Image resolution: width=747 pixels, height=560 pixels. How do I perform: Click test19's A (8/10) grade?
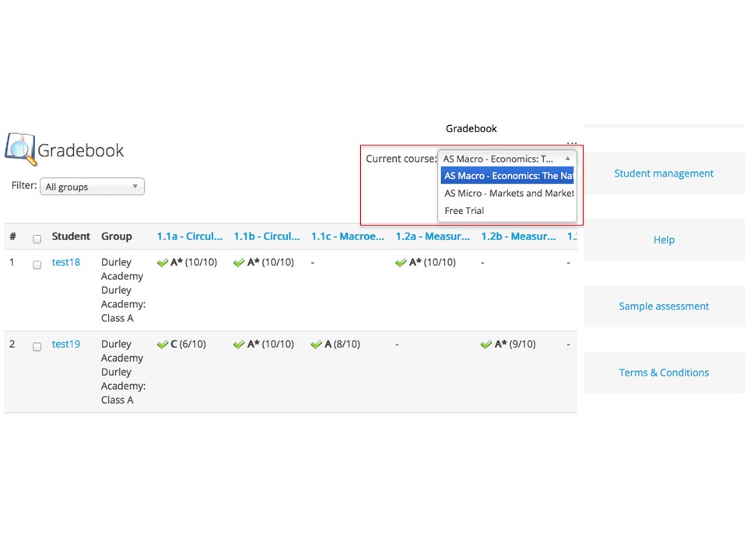click(342, 345)
